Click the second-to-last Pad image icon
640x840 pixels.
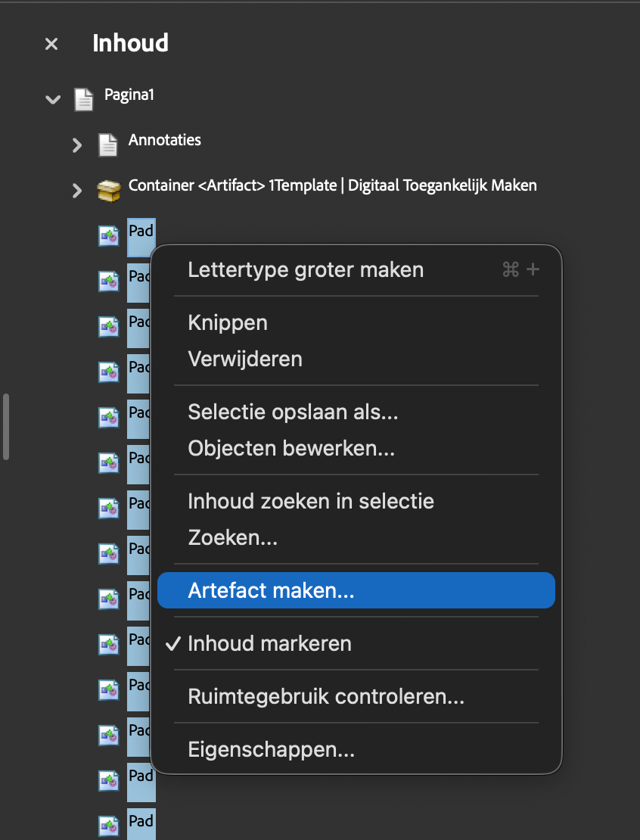pos(108,781)
